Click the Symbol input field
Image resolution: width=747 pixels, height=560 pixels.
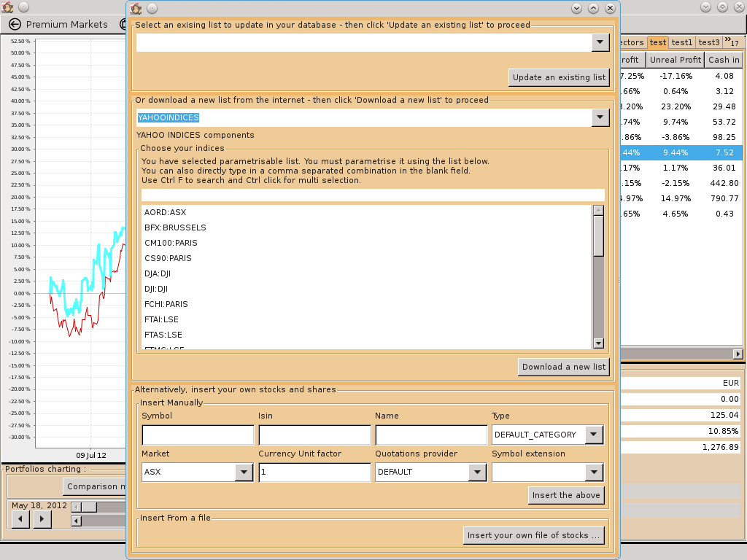pos(198,435)
